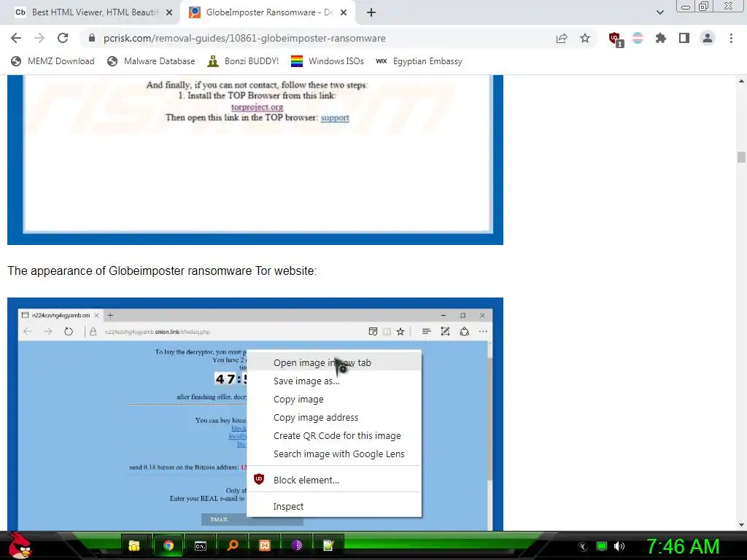Open the profile avatar icon
This screenshot has width=747, height=560.
708,38
